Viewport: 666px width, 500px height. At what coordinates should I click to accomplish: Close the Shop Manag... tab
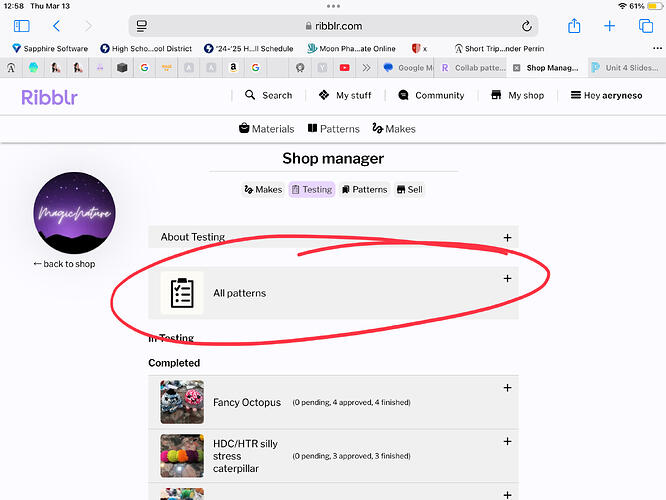(x=516, y=68)
